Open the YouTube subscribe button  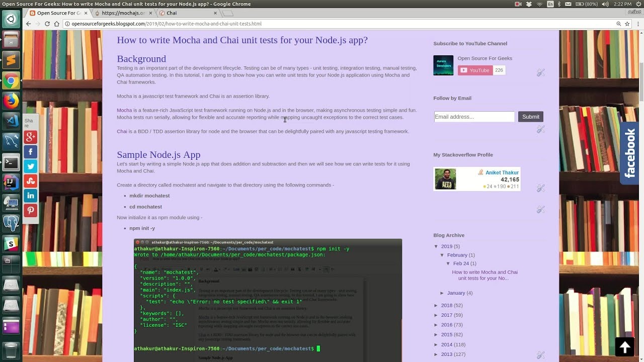pos(475,70)
